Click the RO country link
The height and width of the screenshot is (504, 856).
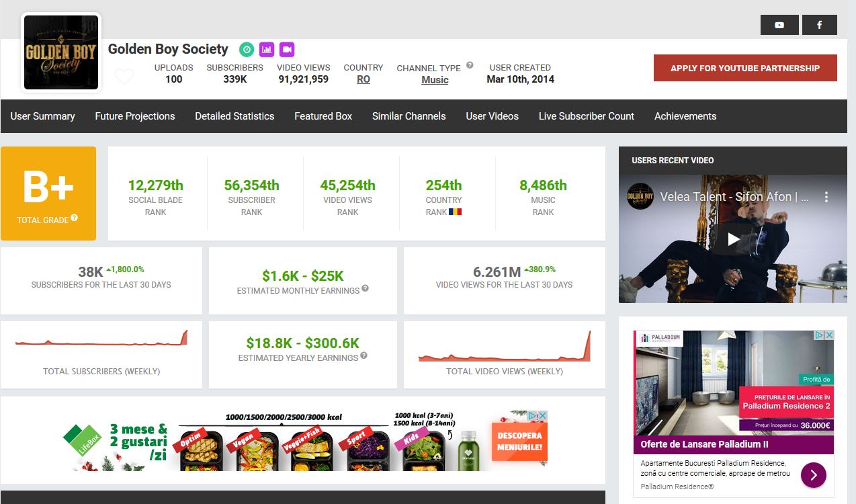point(363,79)
